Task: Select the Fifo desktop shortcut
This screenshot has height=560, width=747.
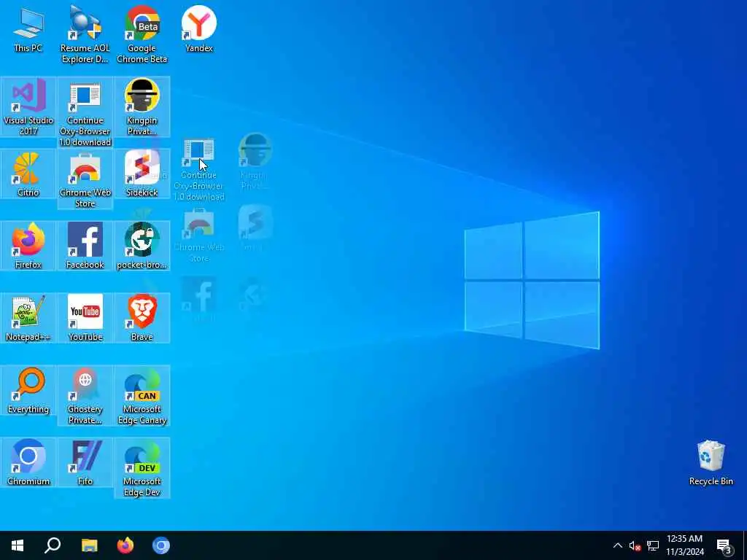Action: point(85,462)
